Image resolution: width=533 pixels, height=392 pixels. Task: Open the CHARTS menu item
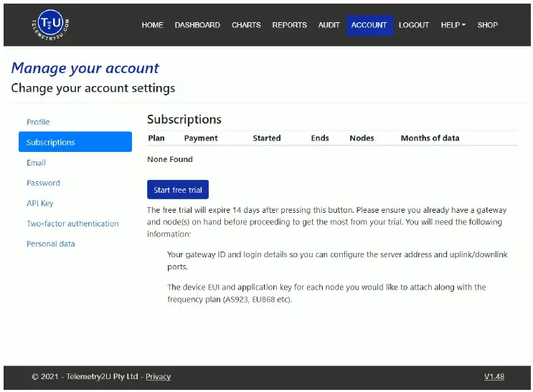pos(246,25)
